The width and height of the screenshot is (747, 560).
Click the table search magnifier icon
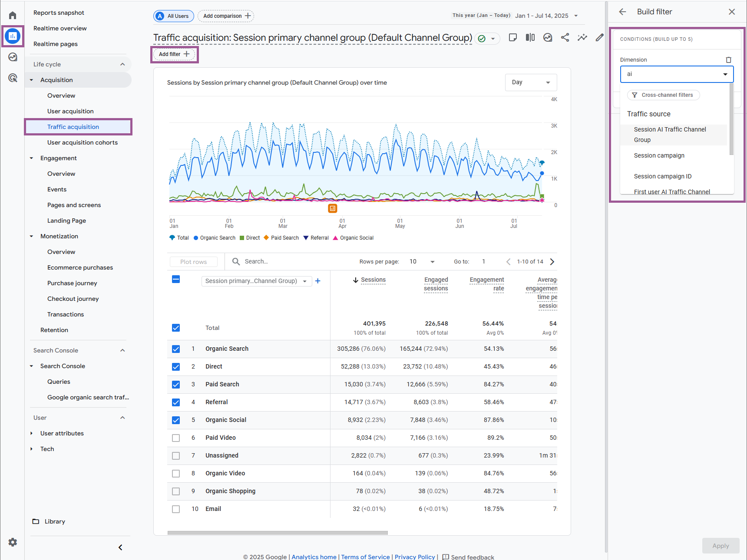pos(236,261)
